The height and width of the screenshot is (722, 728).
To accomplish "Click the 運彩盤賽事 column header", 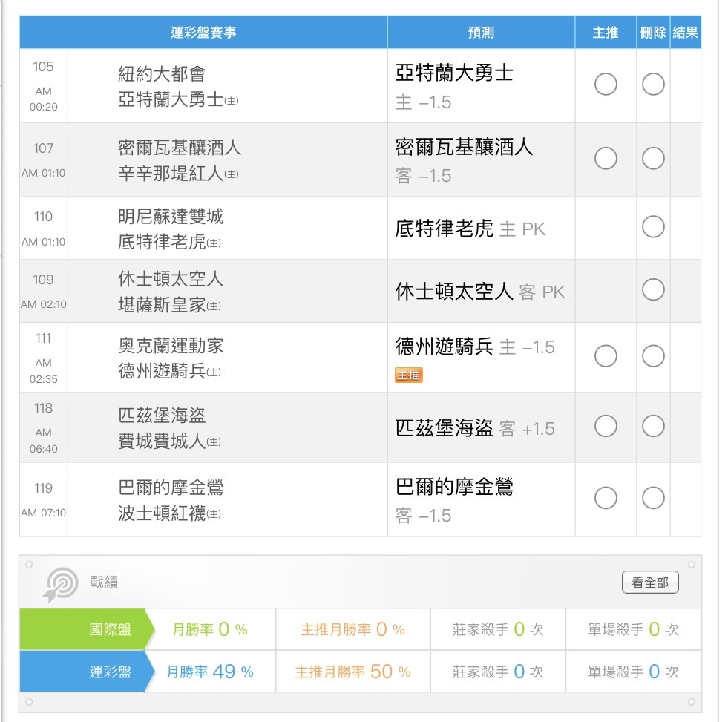I will (203, 33).
